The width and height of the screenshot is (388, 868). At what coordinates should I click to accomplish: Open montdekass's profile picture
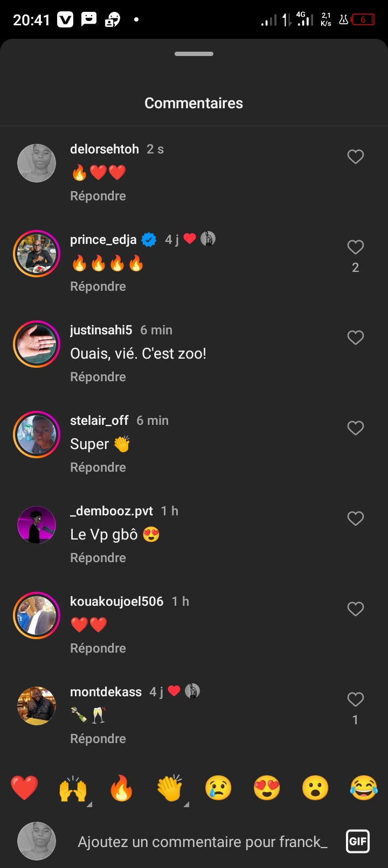(x=37, y=706)
